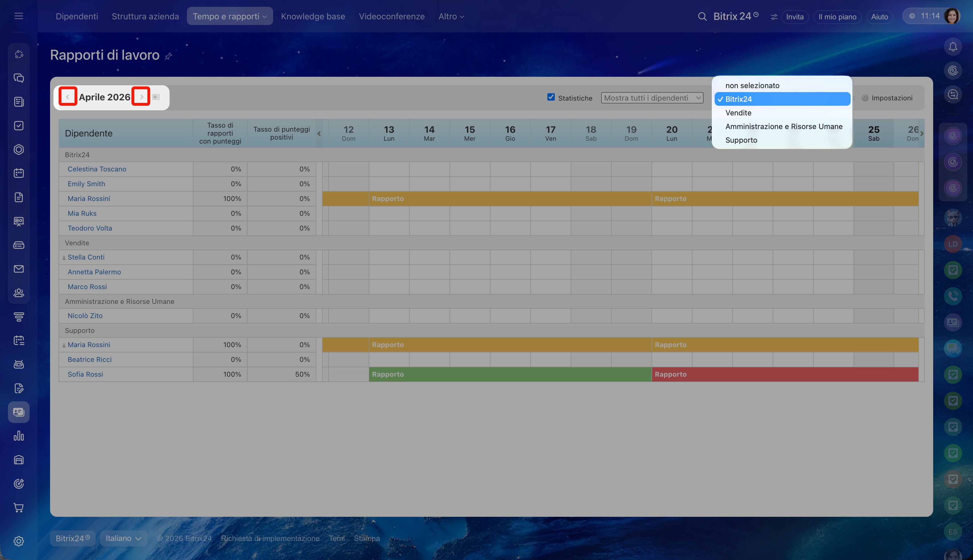Choose Supporto from the dropdown list
This screenshot has height=560, width=973.
(741, 140)
